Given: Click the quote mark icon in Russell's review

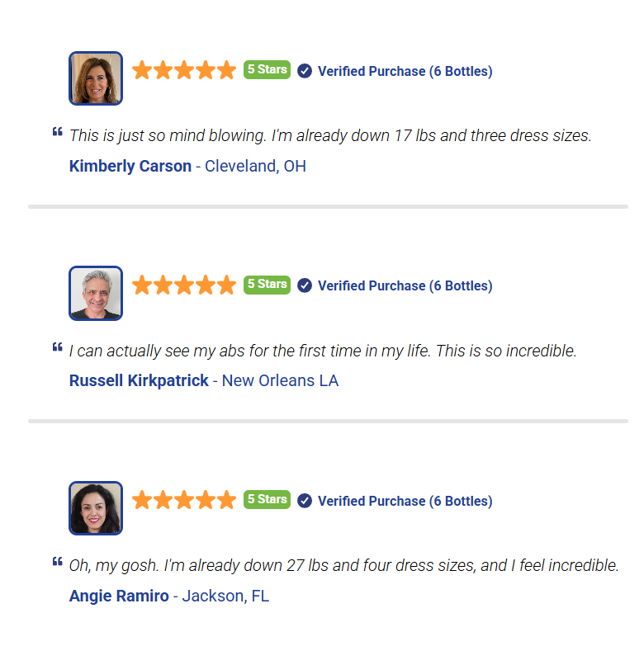Looking at the screenshot, I should [57, 347].
